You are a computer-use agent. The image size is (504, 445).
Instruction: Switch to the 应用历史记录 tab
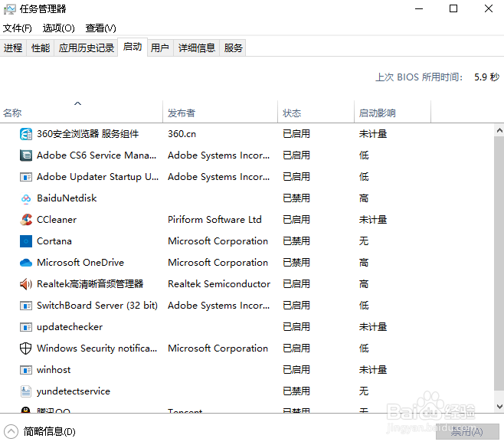86,48
